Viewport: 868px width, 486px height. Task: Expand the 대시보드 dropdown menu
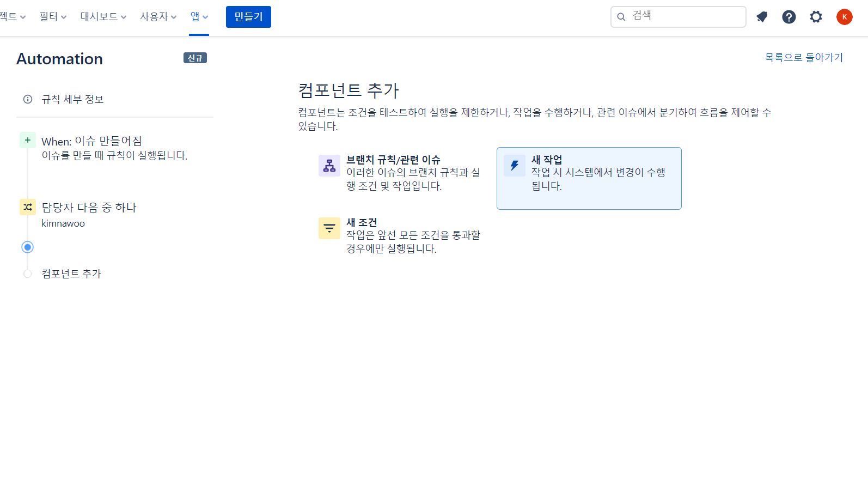coord(103,17)
